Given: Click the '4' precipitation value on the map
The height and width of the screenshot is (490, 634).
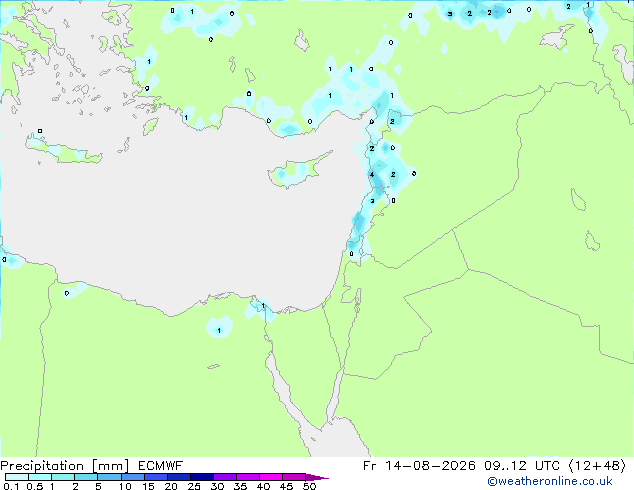Looking at the screenshot, I should pyautogui.click(x=372, y=175).
